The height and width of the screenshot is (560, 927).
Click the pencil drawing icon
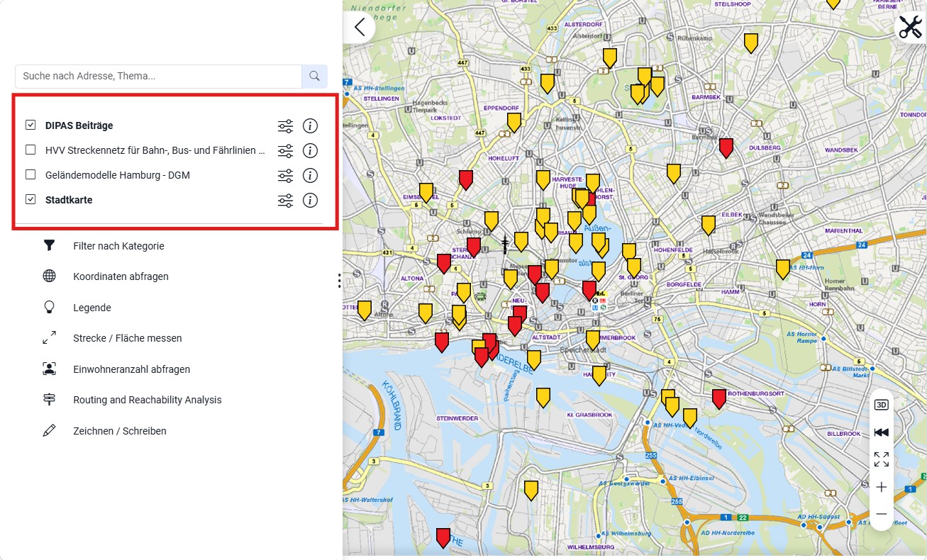[49, 430]
